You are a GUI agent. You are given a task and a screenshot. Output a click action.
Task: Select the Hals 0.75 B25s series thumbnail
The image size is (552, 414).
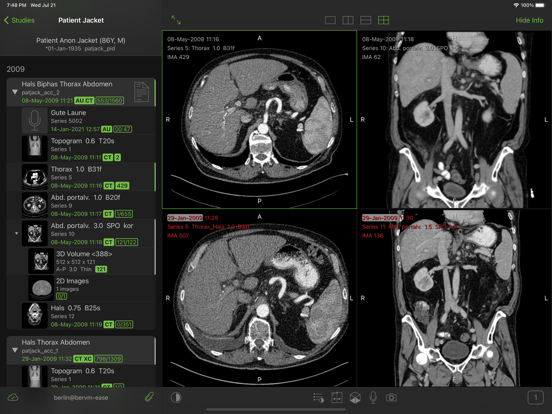[34, 315]
